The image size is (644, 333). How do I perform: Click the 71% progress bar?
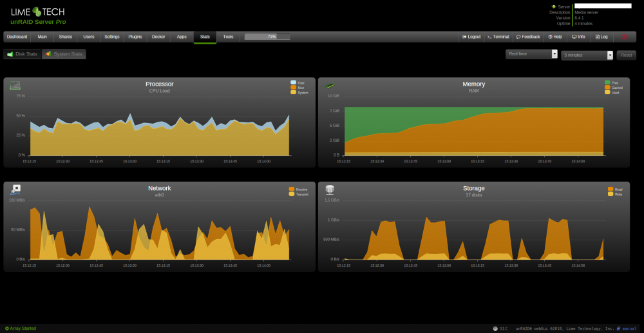click(267, 37)
